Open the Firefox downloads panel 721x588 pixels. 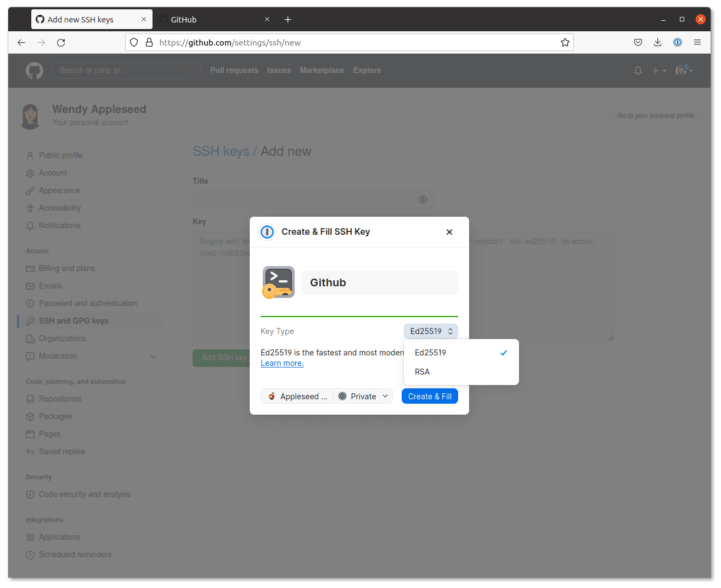pos(657,42)
